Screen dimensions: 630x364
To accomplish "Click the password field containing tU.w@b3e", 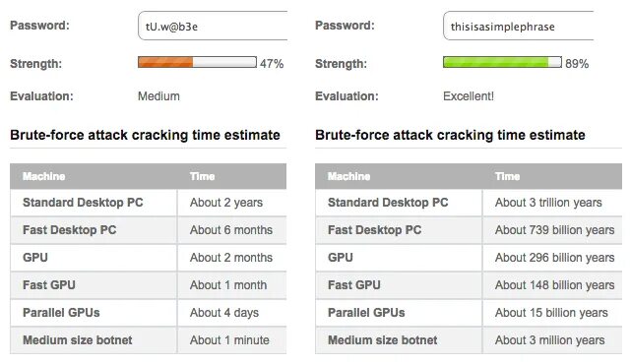I will [213, 26].
